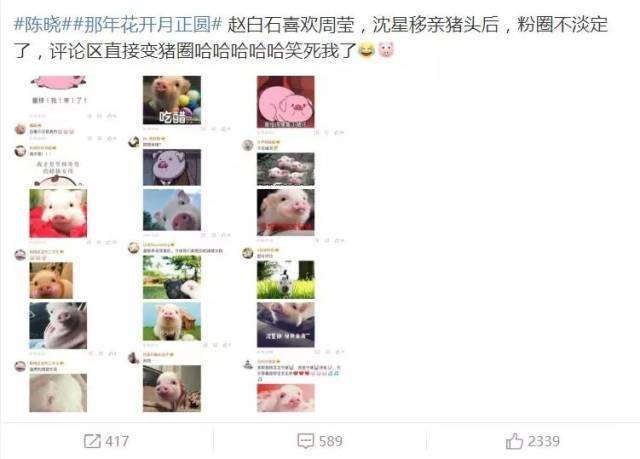
Task: Open the pig in pig-hat costume image
Action: click(172, 210)
